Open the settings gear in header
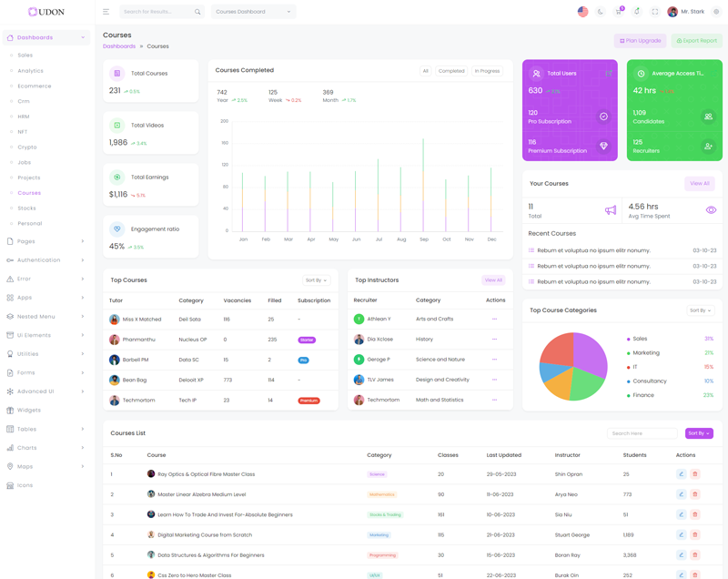This screenshot has height=579, width=728. (716, 12)
